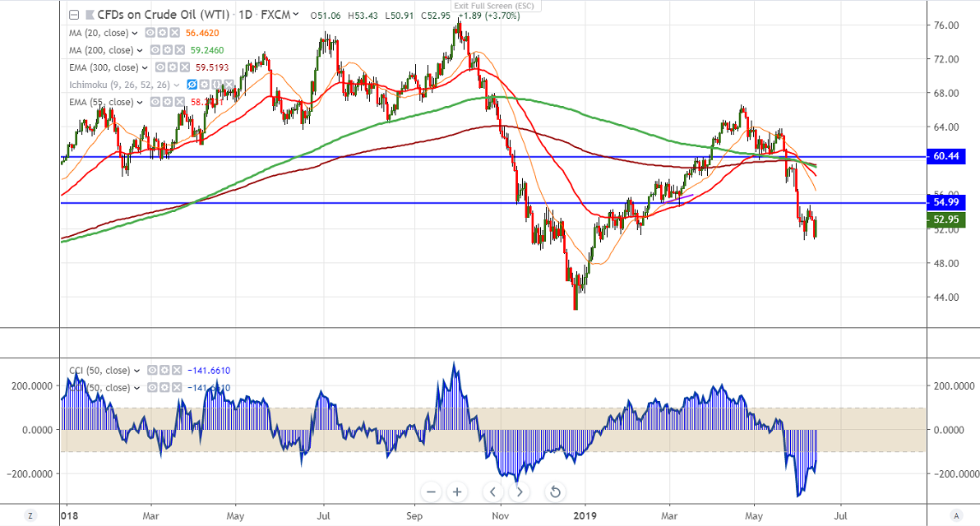The height and width of the screenshot is (526, 980).
Task: Click the MA (20, close) value 56.4620
Action: [x=202, y=33]
